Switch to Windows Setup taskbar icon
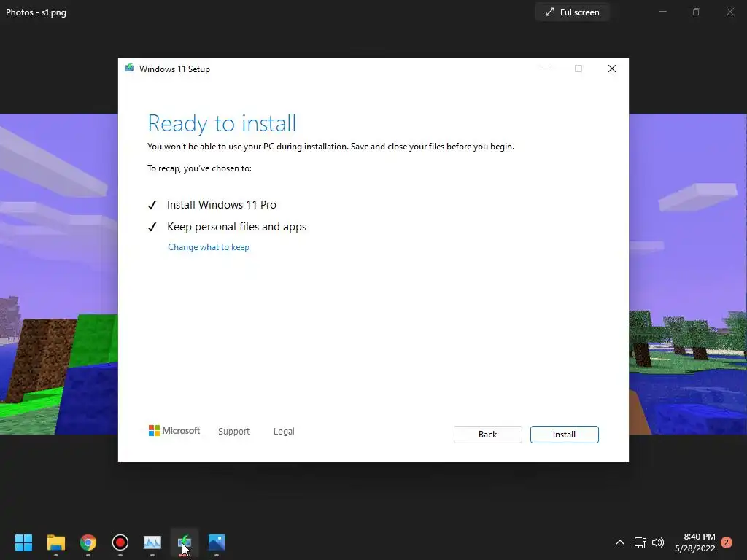The width and height of the screenshot is (747, 560). coord(185,542)
